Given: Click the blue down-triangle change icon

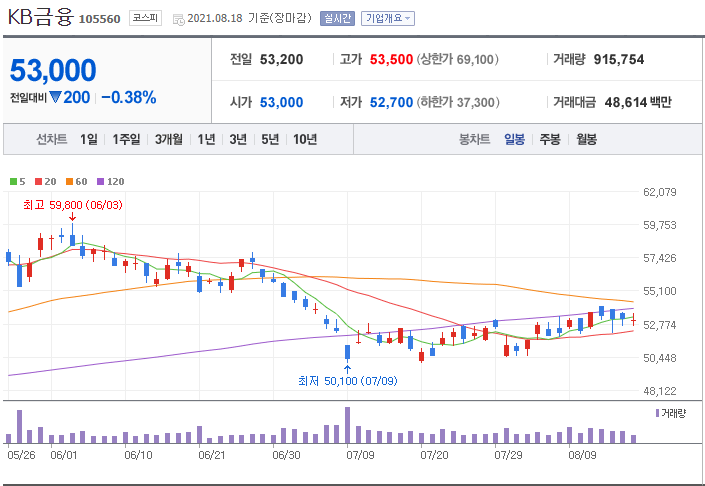Looking at the screenshot, I should 55,97.
